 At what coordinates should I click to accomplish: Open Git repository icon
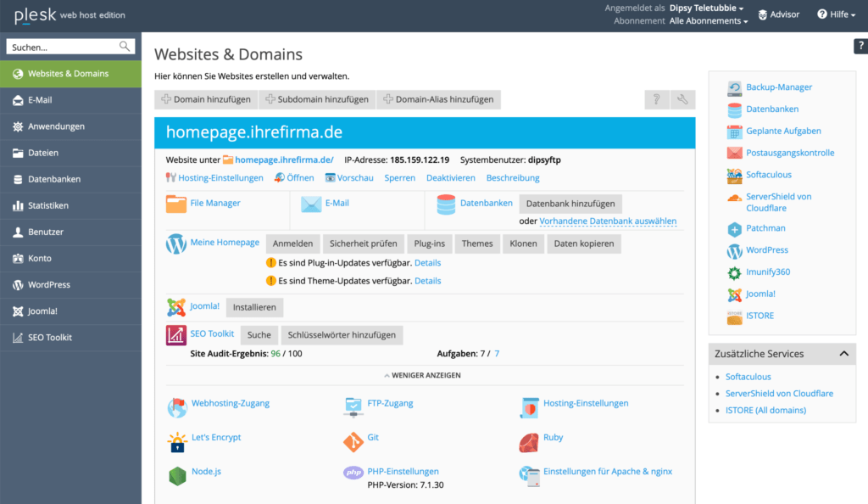[353, 441]
